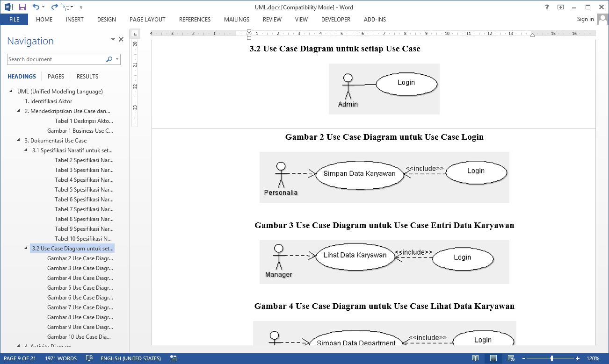This screenshot has width=609, height=364.
Task: Click the proofing errors icon in status bar
Action: [89, 358]
